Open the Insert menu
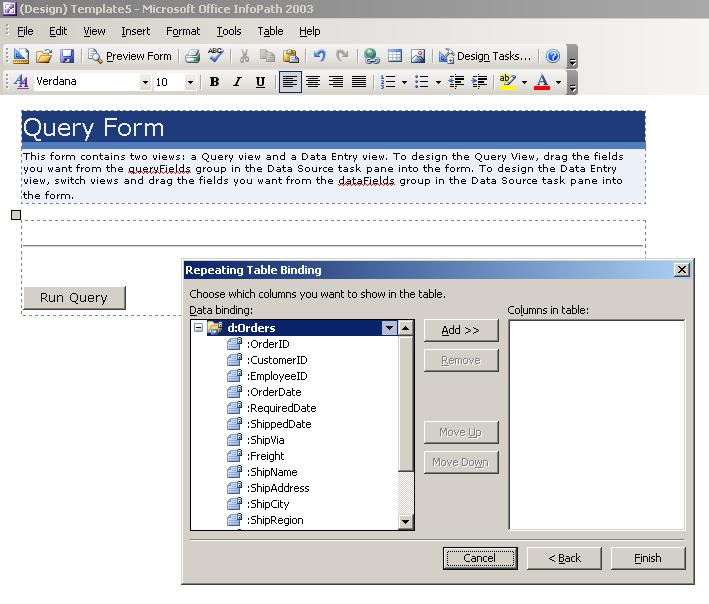Screen dimensions: 709x604 pyautogui.click(x=135, y=31)
